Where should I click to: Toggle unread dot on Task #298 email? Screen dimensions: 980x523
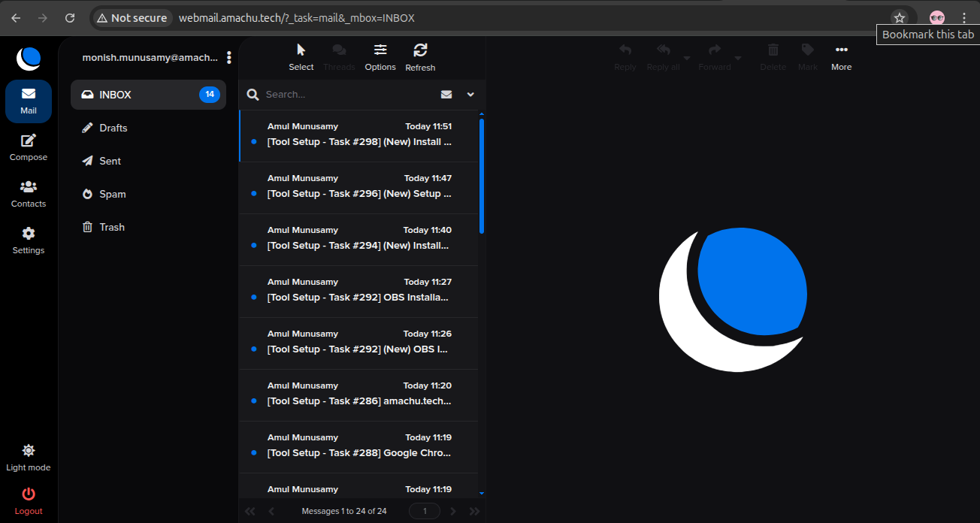coord(254,141)
